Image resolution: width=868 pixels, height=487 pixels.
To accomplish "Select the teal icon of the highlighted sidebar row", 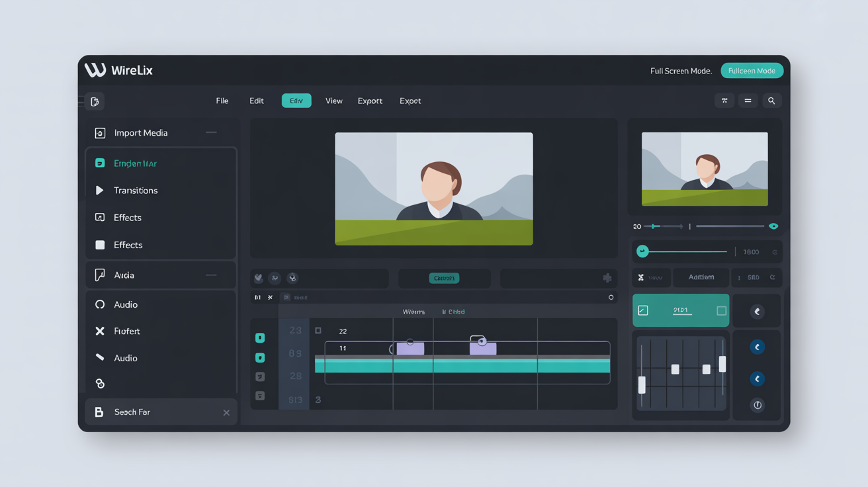I will [100, 163].
